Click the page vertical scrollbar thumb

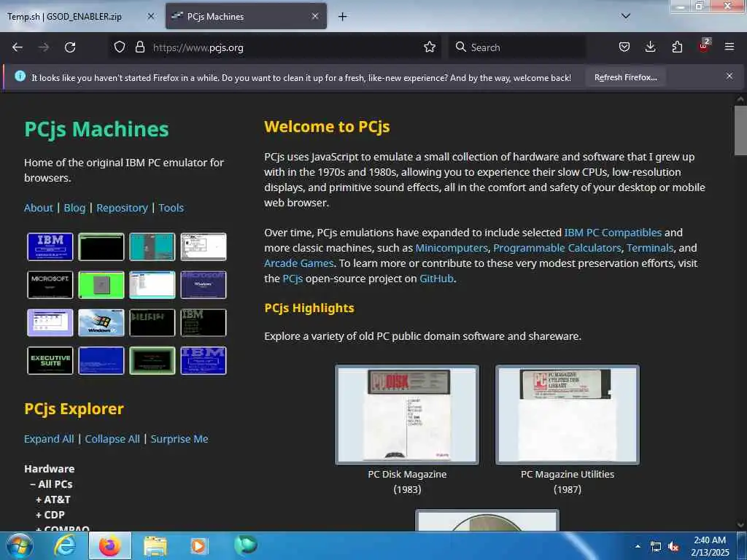(x=740, y=131)
